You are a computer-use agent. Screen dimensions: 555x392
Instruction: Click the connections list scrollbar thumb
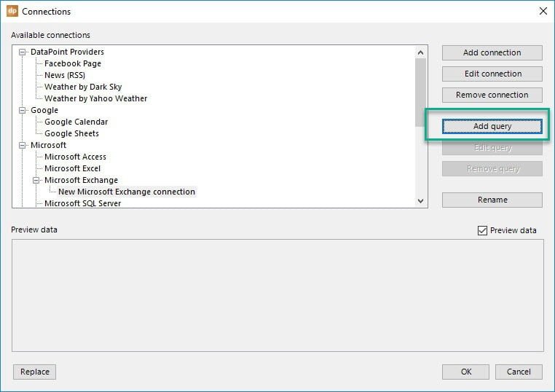click(420, 93)
